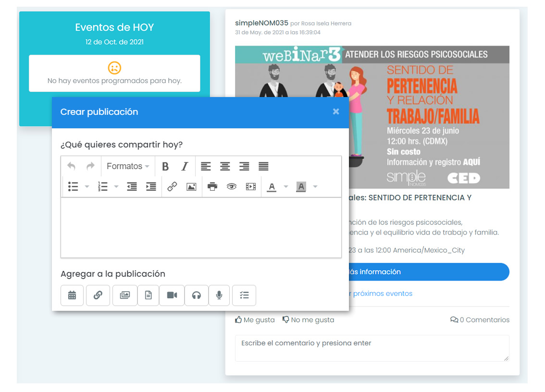
Task: Toggle italic text formatting
Action: coord(185,167)
